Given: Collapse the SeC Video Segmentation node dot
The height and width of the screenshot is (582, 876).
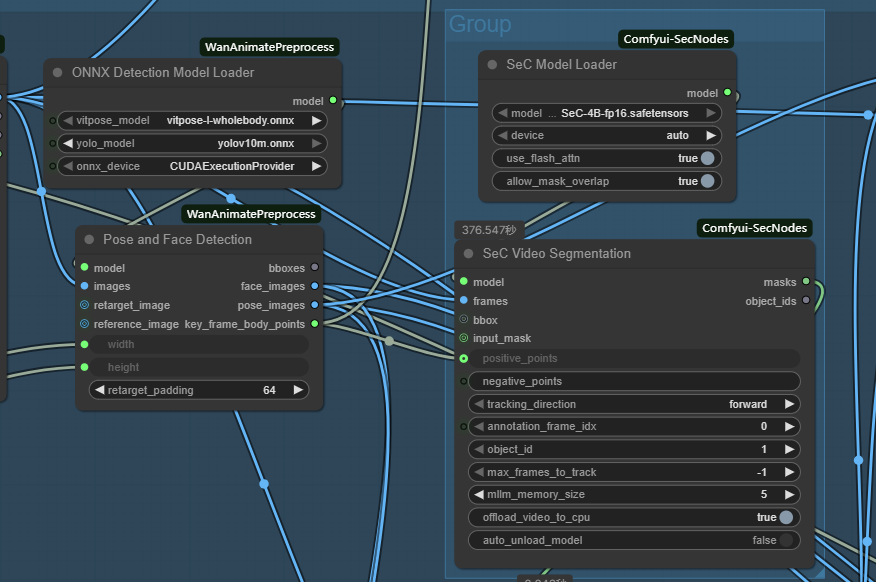Looking at the screenshot, I should point(468,254).
